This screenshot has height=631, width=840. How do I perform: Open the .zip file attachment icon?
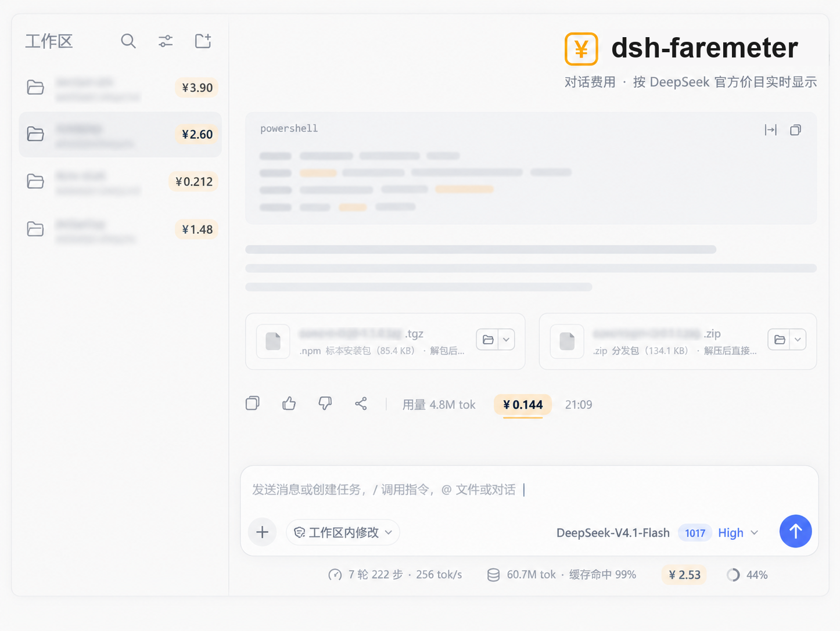pyautogui.click(x=567, y=341)
